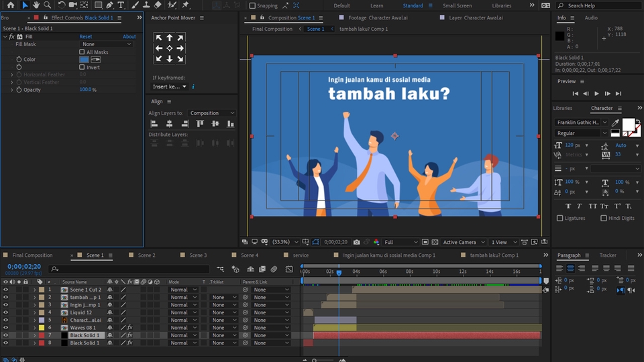Screen dimensions: 644x362
Task: Select the Eraser tool
Action: [158, 5]
